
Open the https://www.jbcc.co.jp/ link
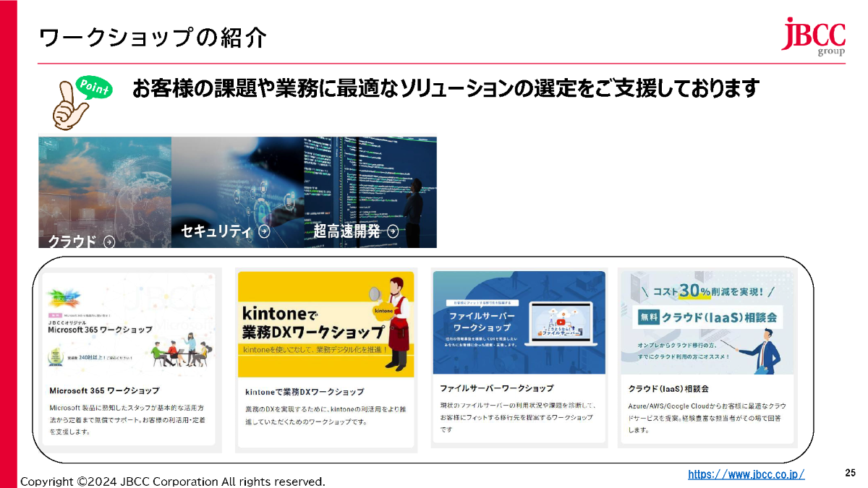[746, 474]
